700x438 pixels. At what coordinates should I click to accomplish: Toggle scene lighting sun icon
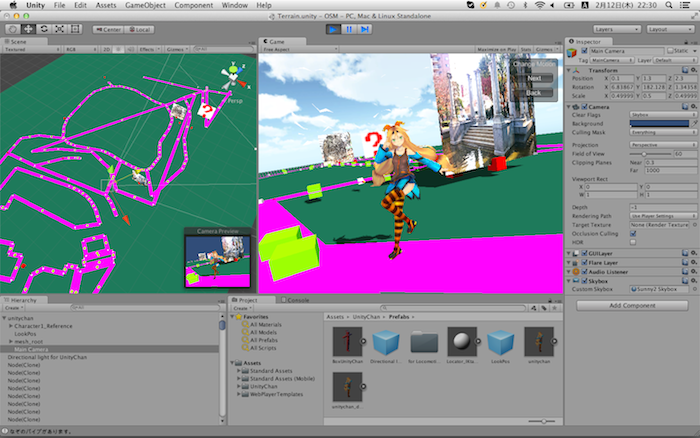tap(118, 49)
